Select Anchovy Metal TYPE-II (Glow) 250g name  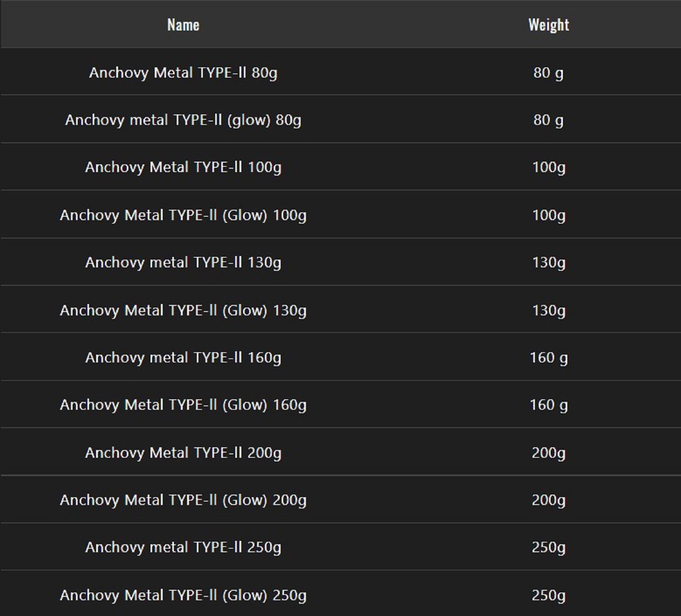point(183,595)
